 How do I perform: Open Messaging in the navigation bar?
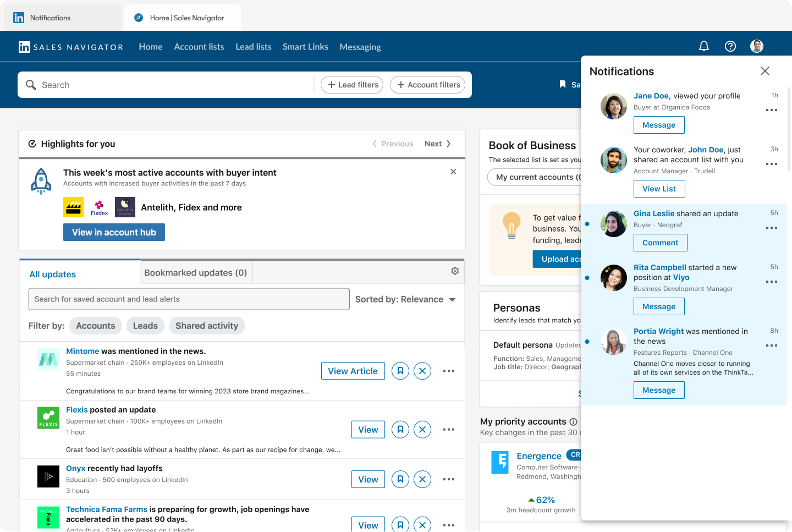(360, 47)
